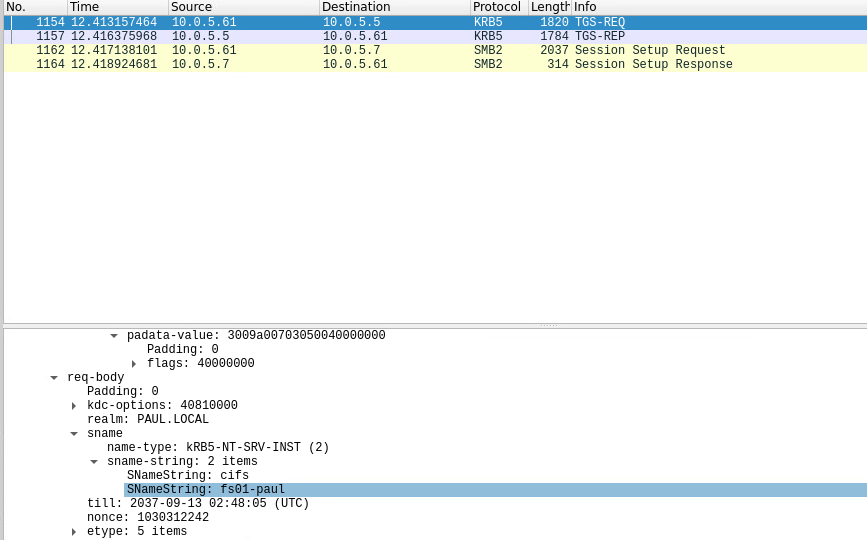
Task: Click destination 10.0.5.5 in packet 1154
Action: click(x=352, y=22)
